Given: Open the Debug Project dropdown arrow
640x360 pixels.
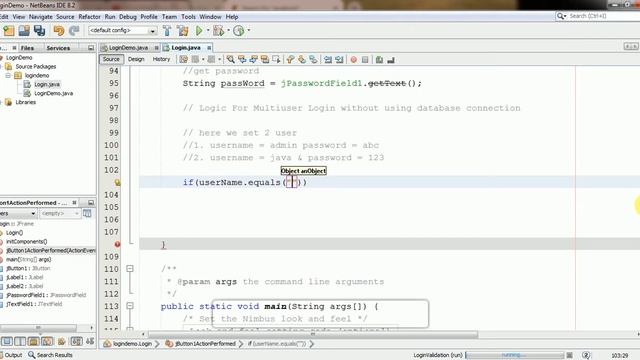Looking at the screenshot, I should [x=228, y=31].
